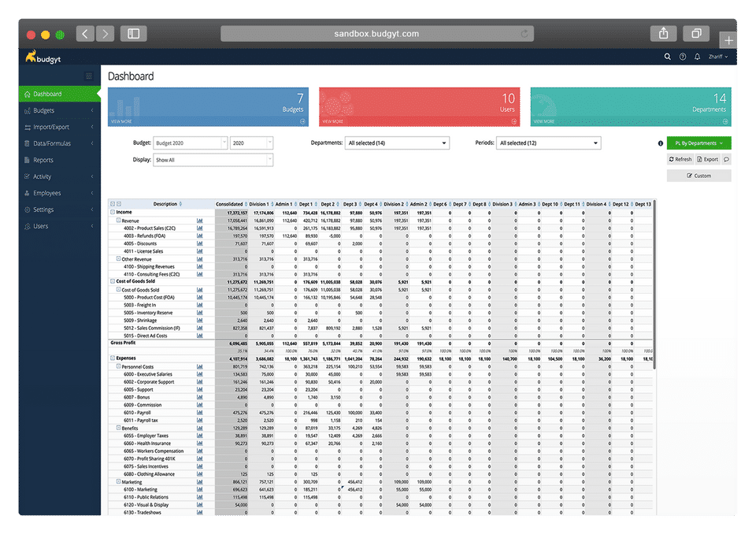Viewport: 756px width, 538px height.
Task: Open chart icon for 4005 - Discounts
Action: tap(199, 243)
